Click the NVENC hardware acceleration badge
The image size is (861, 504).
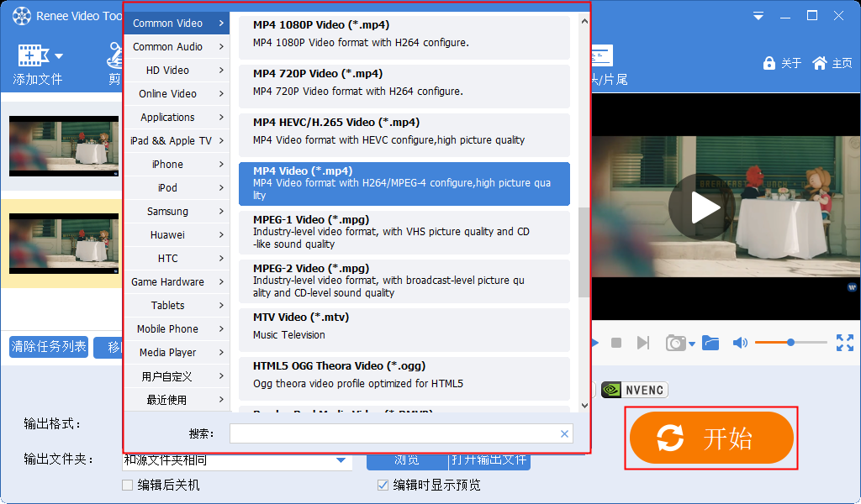[635, 390]
